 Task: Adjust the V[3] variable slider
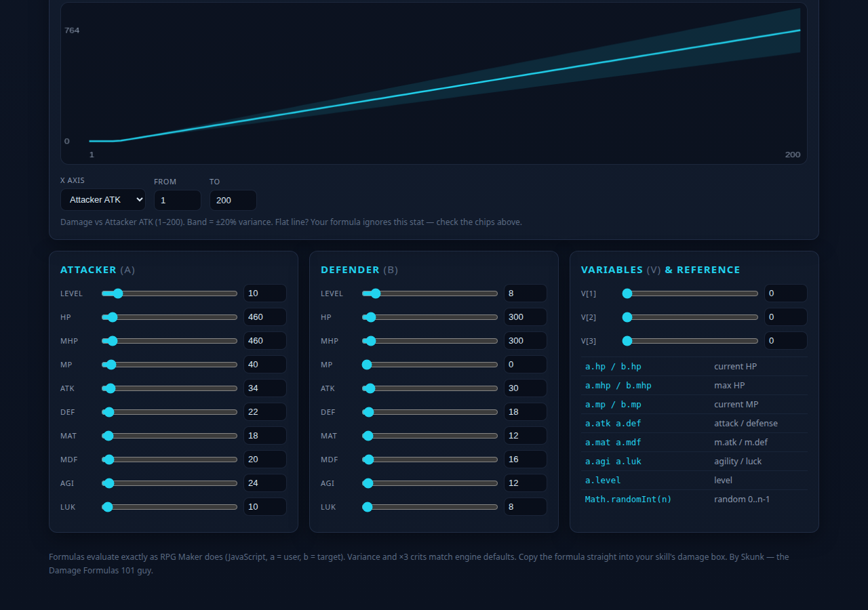pyautogui.click(x=690, y=341)
